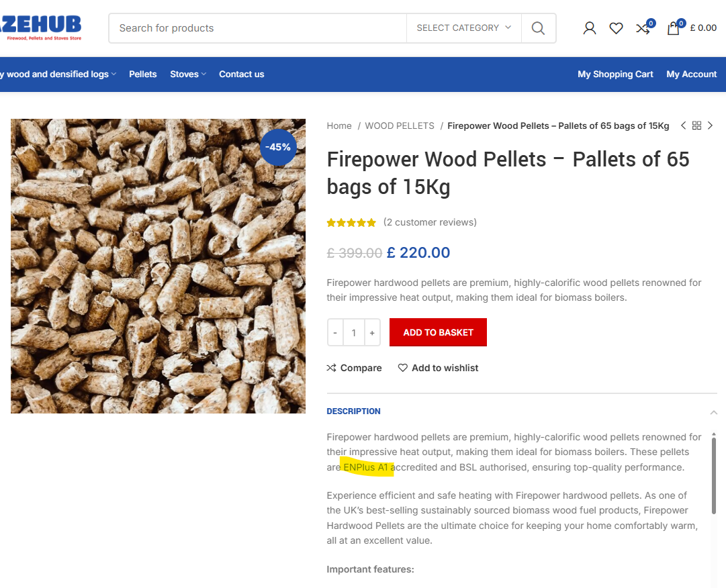The height and width of the screenshot is (588, 726).
Task: Click the search magnifier icon
Action: 538,28
